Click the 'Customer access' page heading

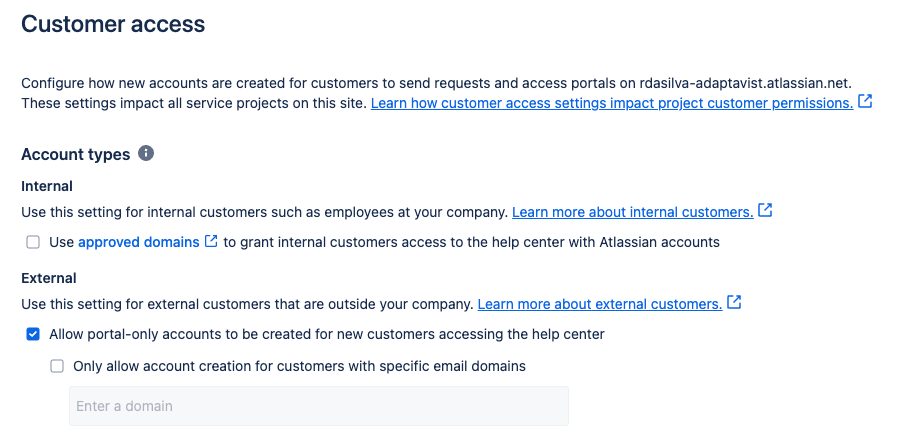coord(113,24)
